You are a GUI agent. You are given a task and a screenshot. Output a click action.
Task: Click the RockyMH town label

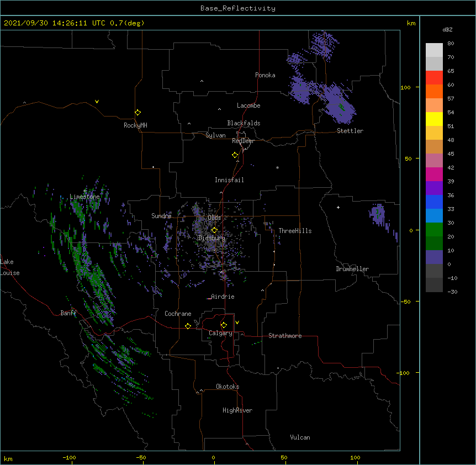coord(135,125)
